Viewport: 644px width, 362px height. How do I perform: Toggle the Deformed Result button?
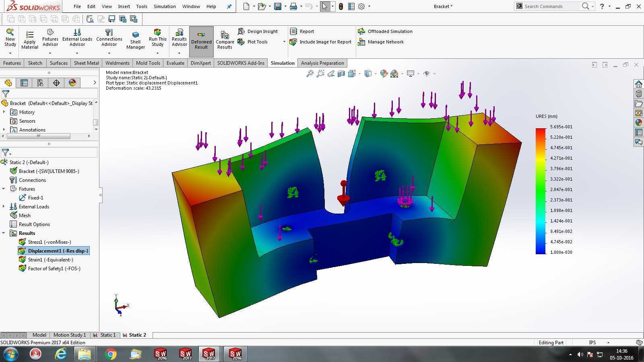click(x=201, y=40)
